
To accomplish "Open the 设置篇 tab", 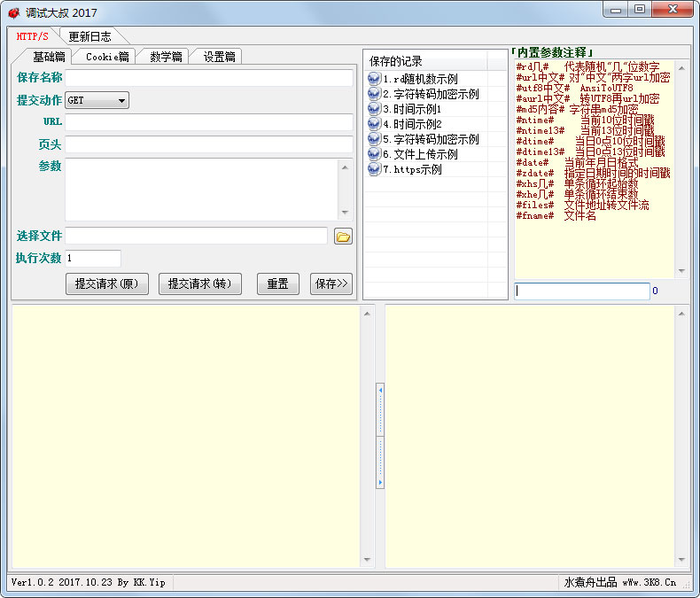I will tap(219, 57).
